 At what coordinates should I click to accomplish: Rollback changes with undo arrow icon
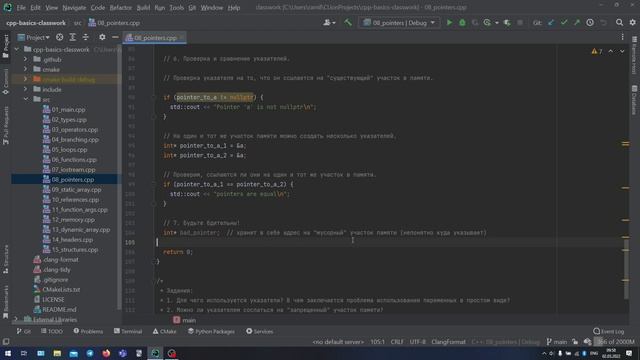pyautogui.click(x=603, y=23)
